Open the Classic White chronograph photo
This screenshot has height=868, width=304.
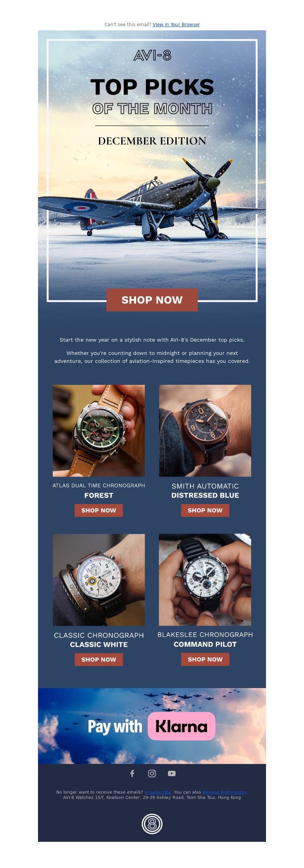click(99, 580)
